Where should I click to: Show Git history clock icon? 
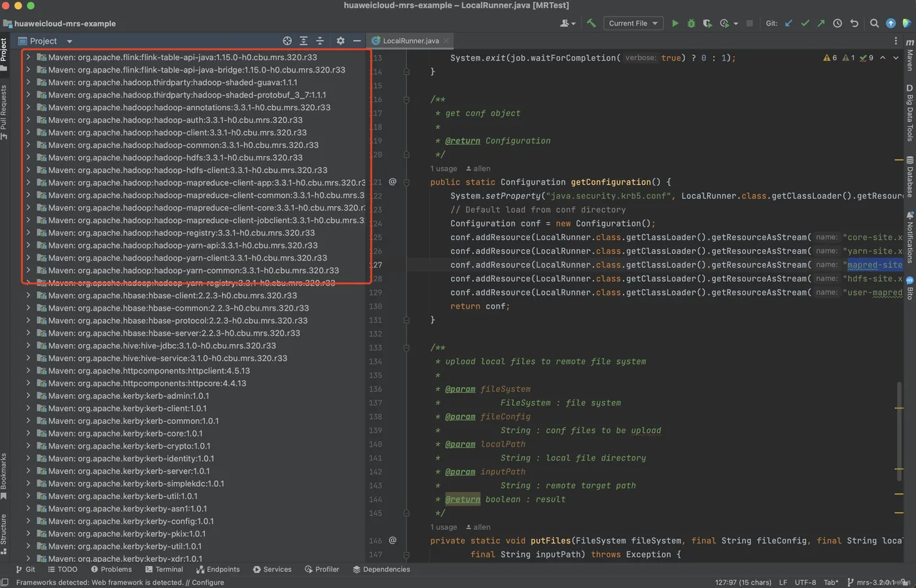[837, 23]
